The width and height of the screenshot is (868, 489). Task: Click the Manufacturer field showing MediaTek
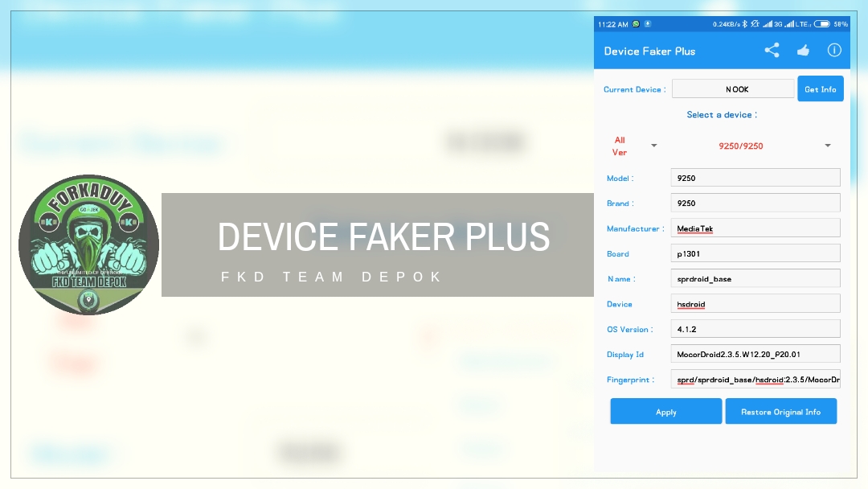pyautogui.click(x=755, y=228)
